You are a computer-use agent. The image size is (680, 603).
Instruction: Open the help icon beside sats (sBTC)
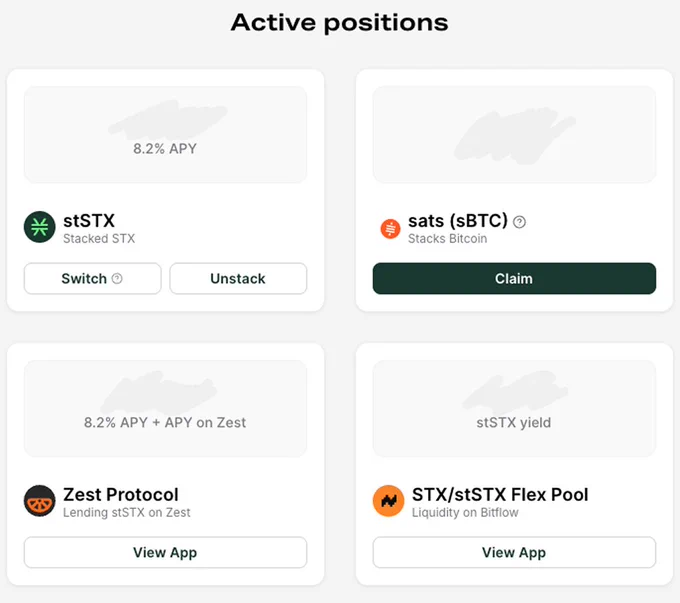[519, 222]
